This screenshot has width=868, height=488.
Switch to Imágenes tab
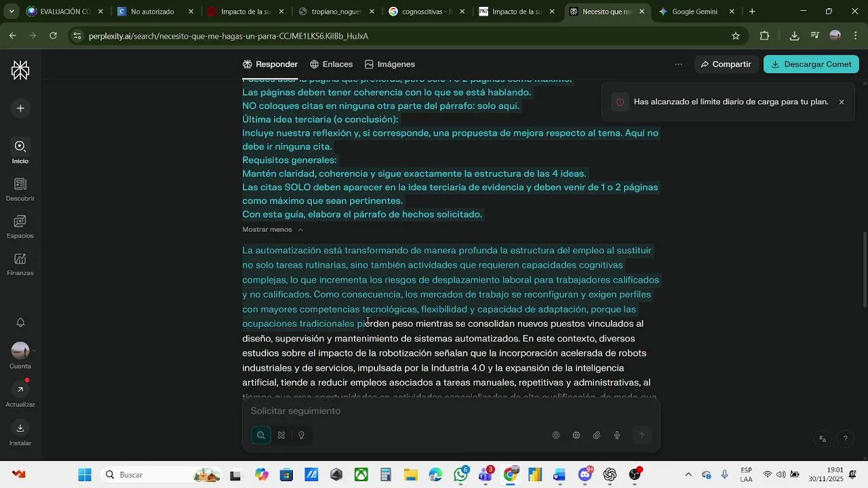390,64
